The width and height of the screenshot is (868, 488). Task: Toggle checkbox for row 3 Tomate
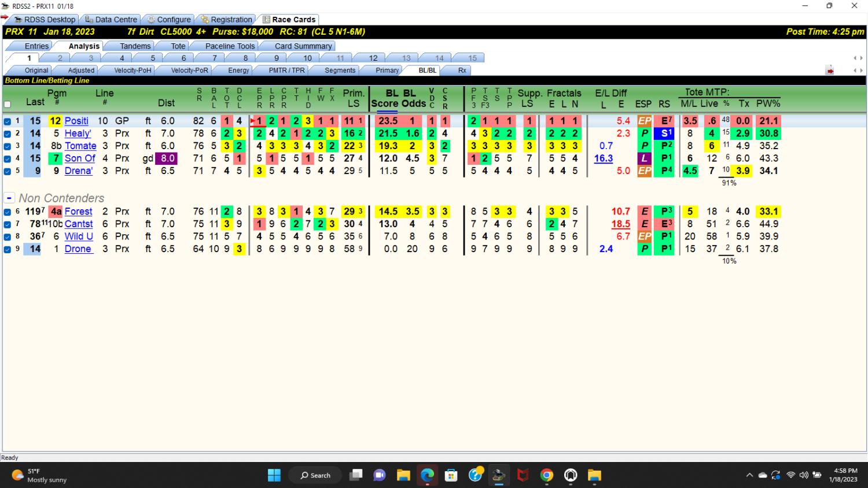click(8, 146)
